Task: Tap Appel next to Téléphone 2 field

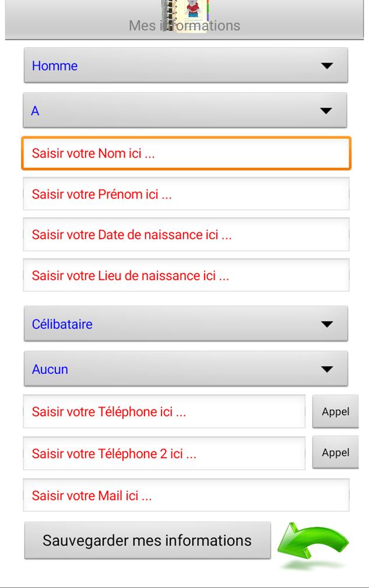Action: click(x=336, y=452)
